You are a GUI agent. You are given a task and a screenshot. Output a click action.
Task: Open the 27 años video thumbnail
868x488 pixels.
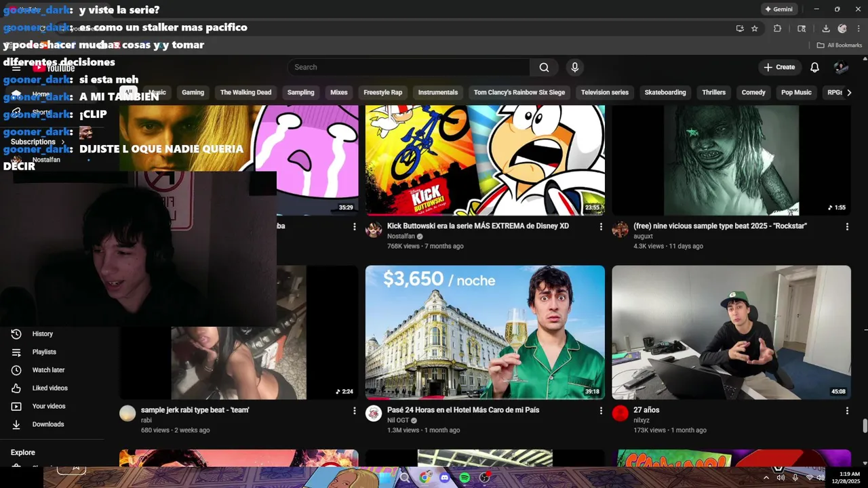731,332
